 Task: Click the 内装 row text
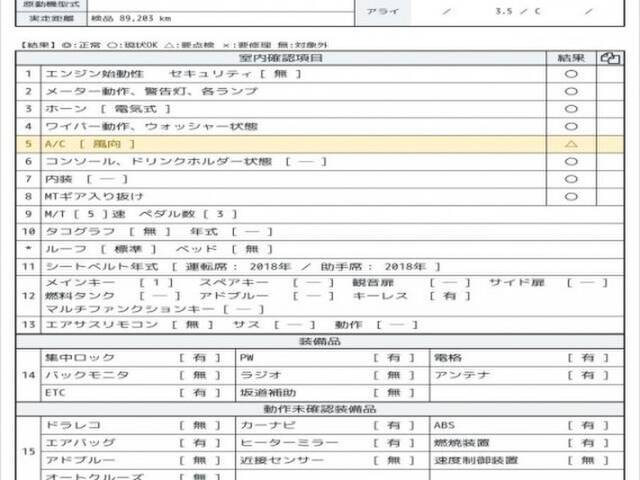pos(87,179)
